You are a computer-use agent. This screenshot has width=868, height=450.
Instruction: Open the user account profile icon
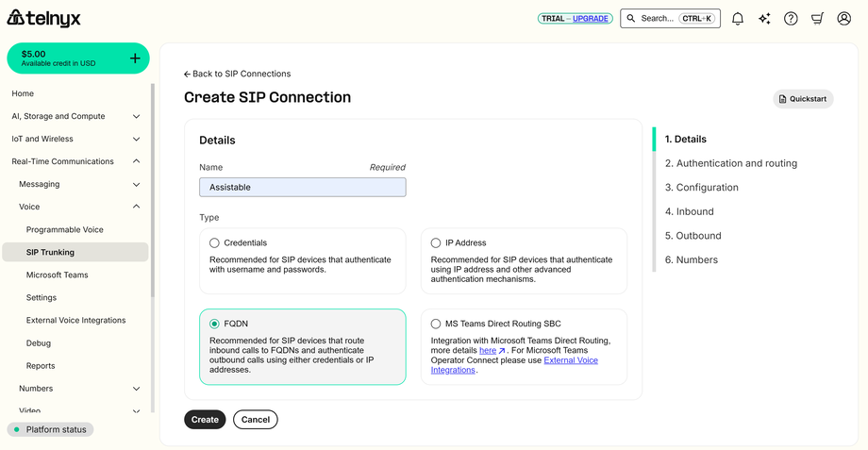pyautogui.click(x=843, y=19)
